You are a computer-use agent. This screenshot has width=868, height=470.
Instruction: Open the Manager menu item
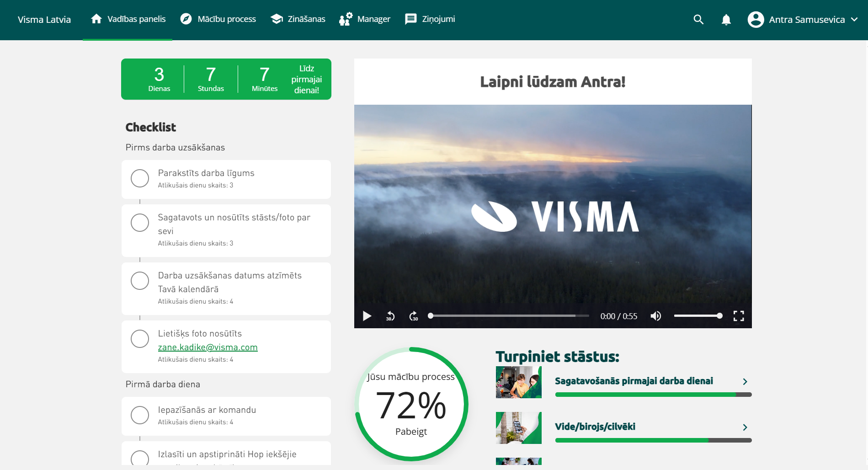[365, 19]
